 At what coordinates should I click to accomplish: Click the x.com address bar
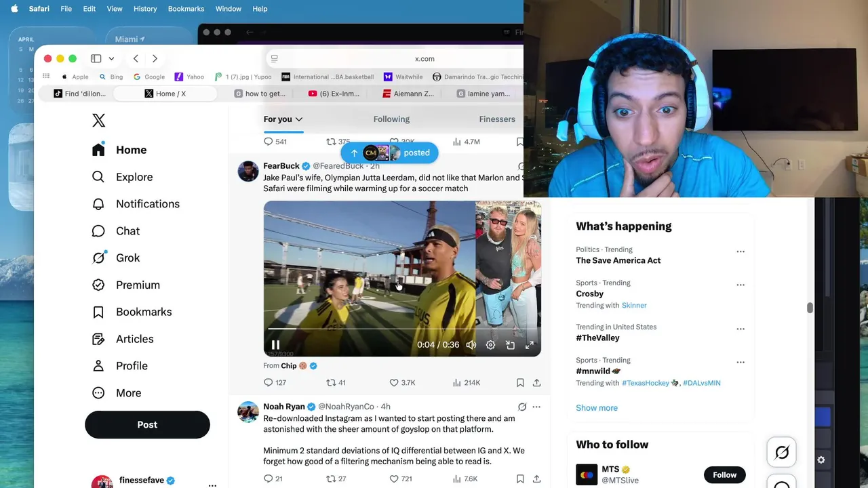425,58
